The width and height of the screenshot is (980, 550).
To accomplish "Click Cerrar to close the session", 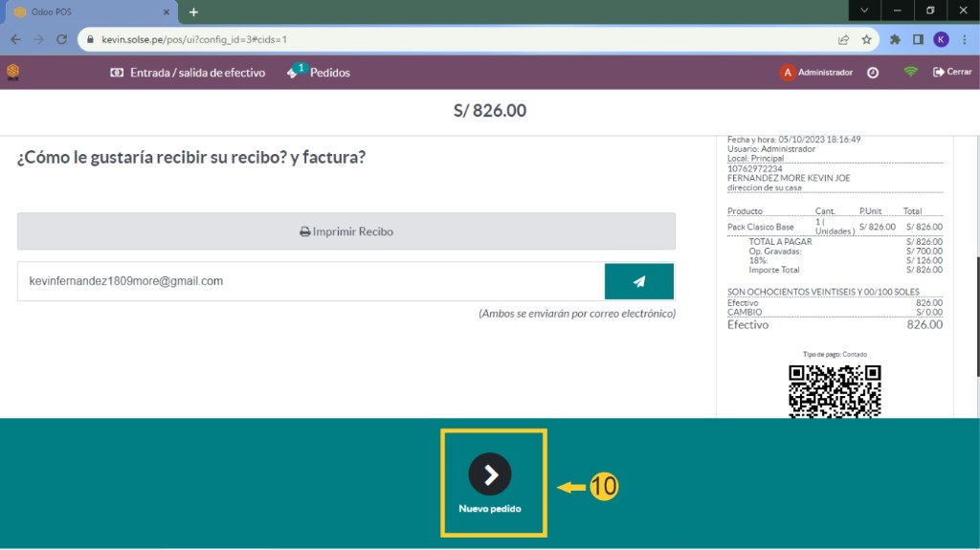I will coord(952,73).
